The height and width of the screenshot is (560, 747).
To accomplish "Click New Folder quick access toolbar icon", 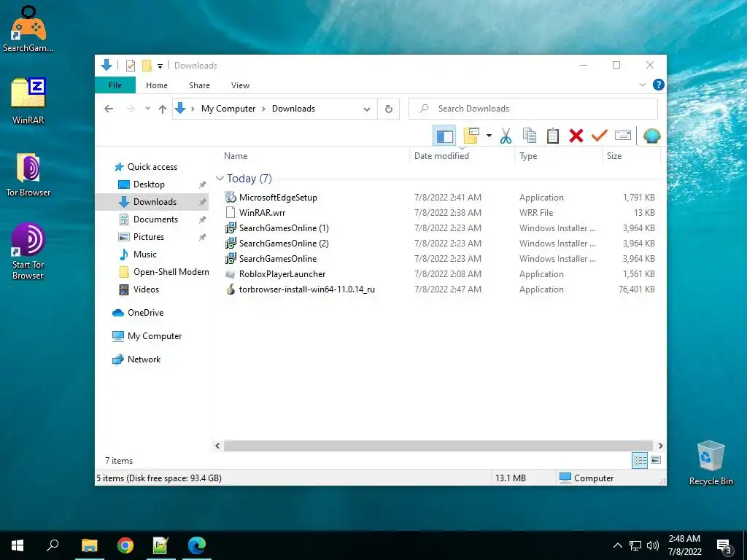I will (x=147, y=66).
